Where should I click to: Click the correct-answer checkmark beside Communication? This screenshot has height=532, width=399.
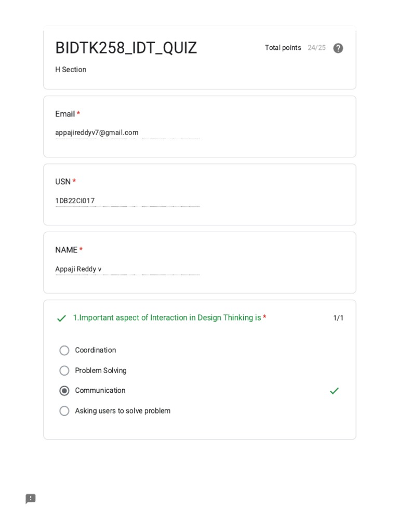point(334,391)
